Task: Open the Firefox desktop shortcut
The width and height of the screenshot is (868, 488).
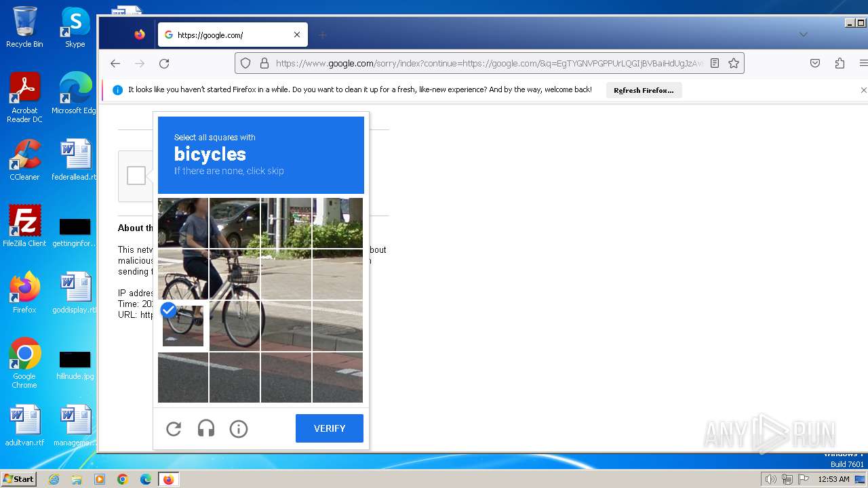Action: (x=24, y=293)
